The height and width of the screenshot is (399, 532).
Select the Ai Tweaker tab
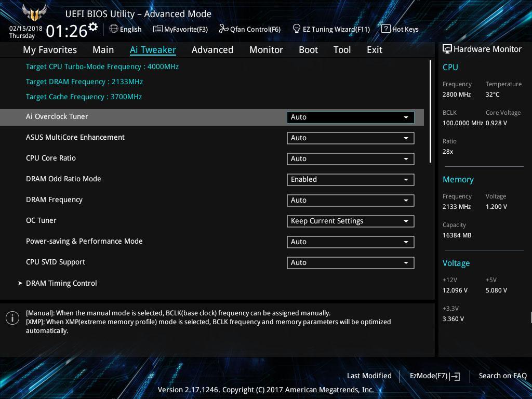153,50
